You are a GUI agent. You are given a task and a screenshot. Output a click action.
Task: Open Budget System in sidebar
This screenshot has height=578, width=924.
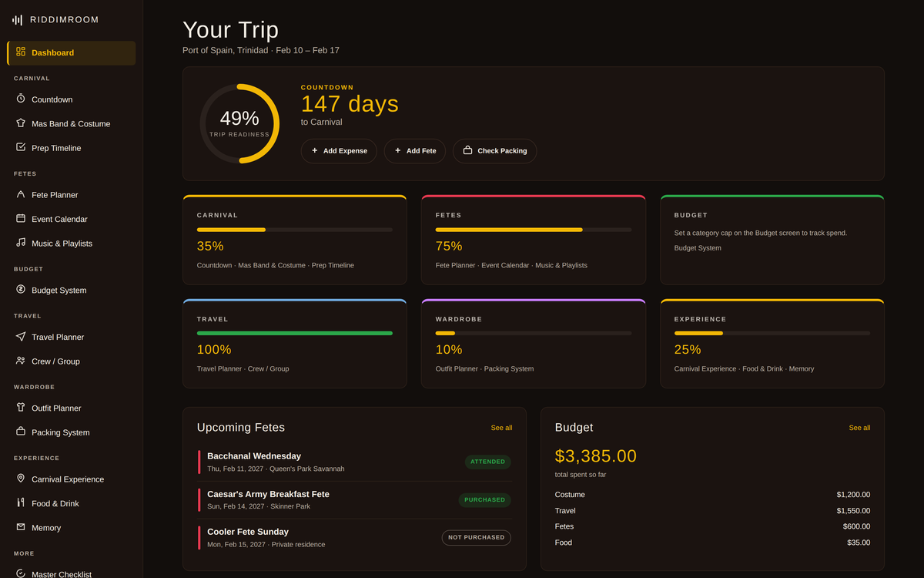72,291
